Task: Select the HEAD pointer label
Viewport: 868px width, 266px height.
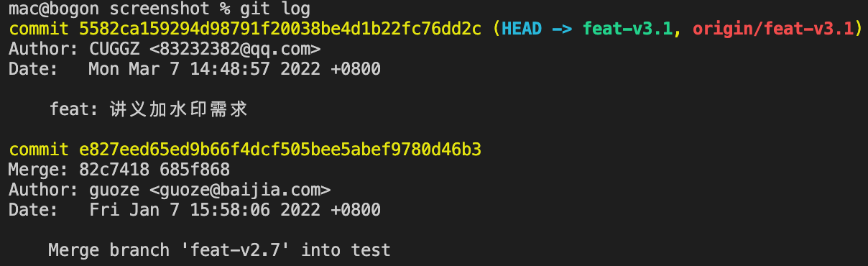Action: (x=523, y=29)
